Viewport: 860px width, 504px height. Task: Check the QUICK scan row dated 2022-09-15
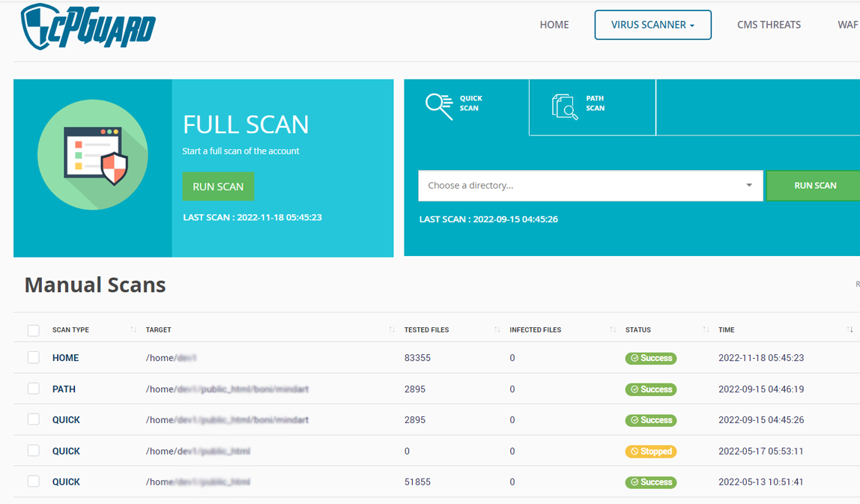(34, 419)
